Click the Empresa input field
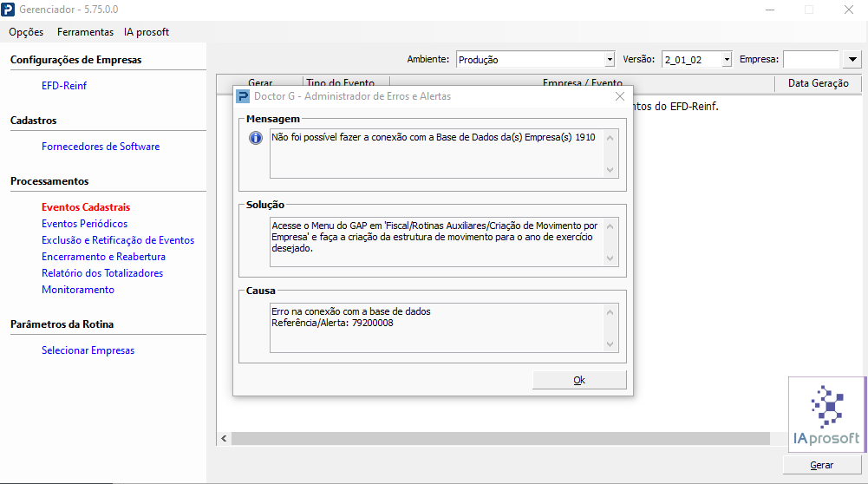This screenshot has height=484, width=868. click(x=812, y=59)
